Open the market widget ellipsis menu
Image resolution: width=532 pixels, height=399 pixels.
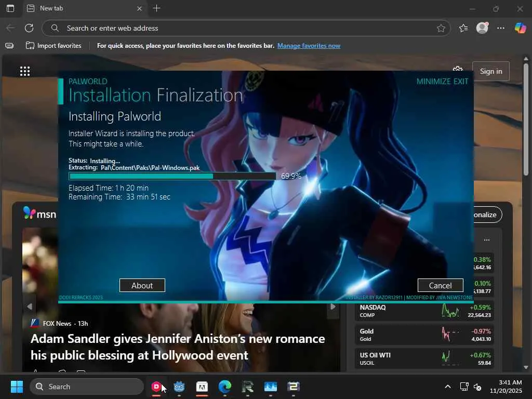(487, 240)
